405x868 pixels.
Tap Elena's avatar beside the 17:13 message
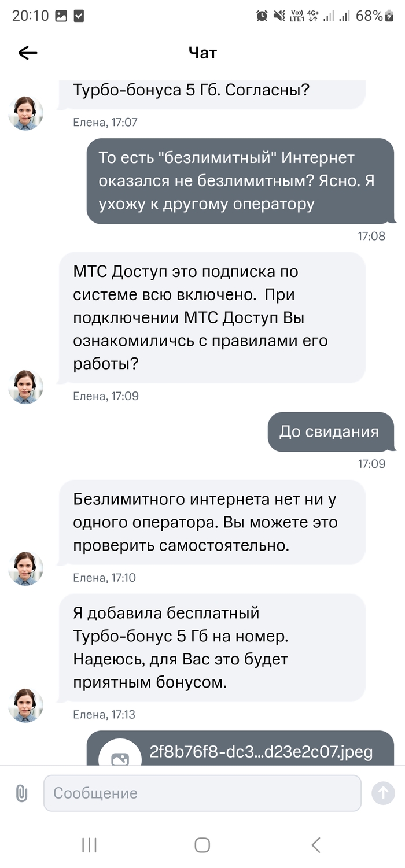click(25, 706)
